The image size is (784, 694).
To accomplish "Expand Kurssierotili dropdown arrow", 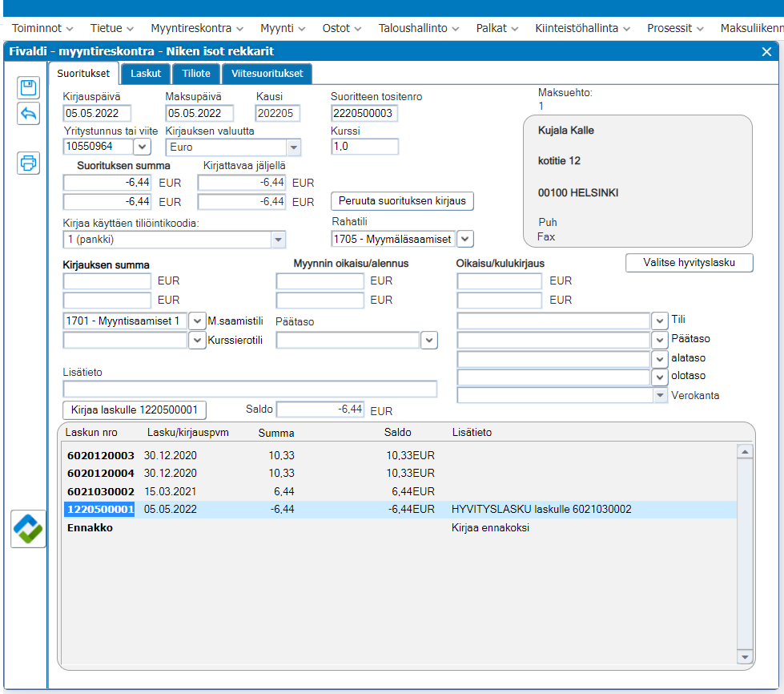I will pyautogui.click(x=197, y=341).
